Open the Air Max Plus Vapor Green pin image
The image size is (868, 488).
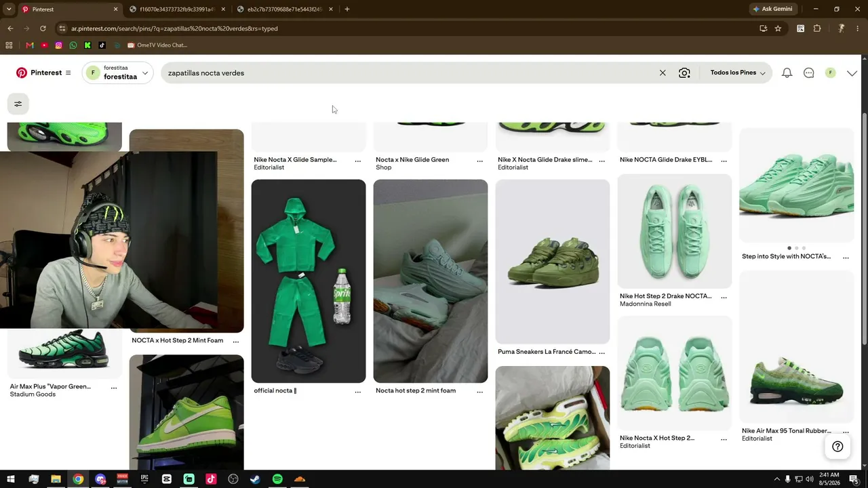pyautogui.click(x=64, y=353)
